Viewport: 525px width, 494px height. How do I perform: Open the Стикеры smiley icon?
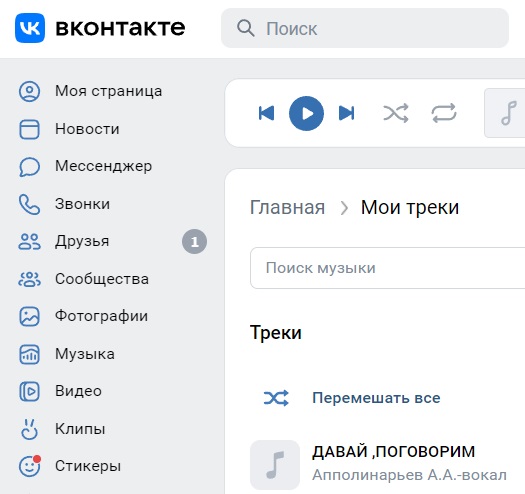[29, 466]
